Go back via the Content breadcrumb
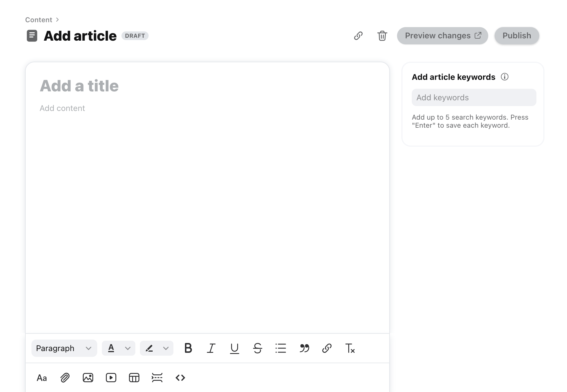Viewport: 567px width, 392px height. 39,20
